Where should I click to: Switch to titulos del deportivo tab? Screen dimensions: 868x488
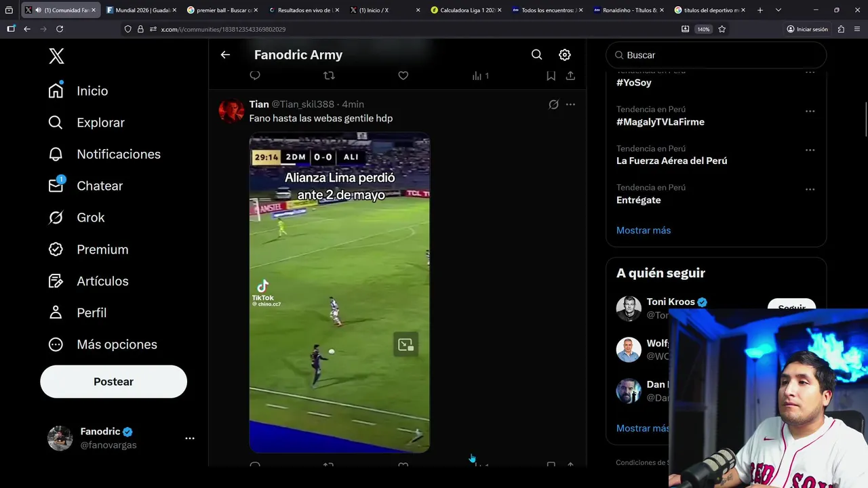click(709, 10)
